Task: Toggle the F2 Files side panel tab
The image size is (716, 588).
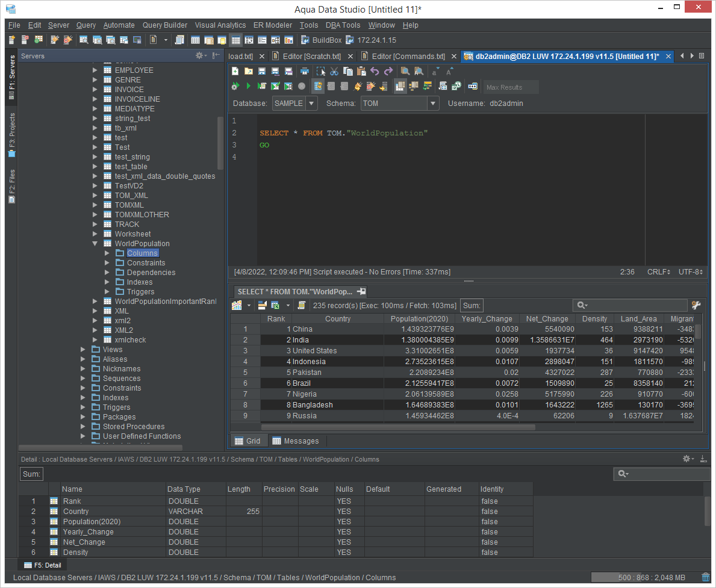Action: coord(12,186)
